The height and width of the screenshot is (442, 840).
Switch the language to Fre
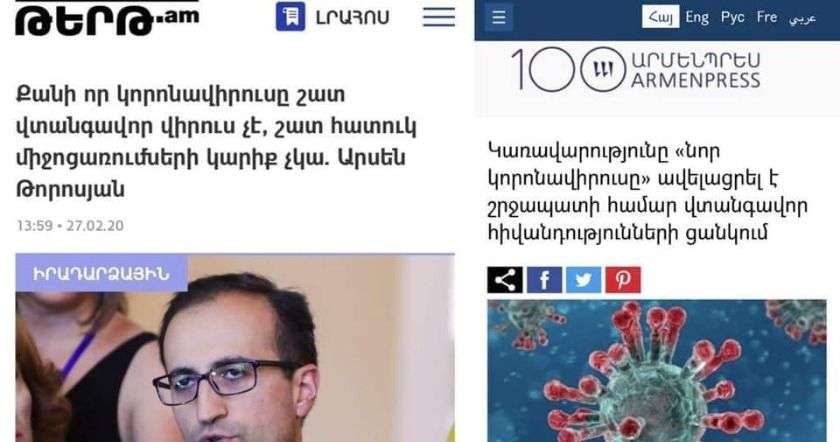767,18
